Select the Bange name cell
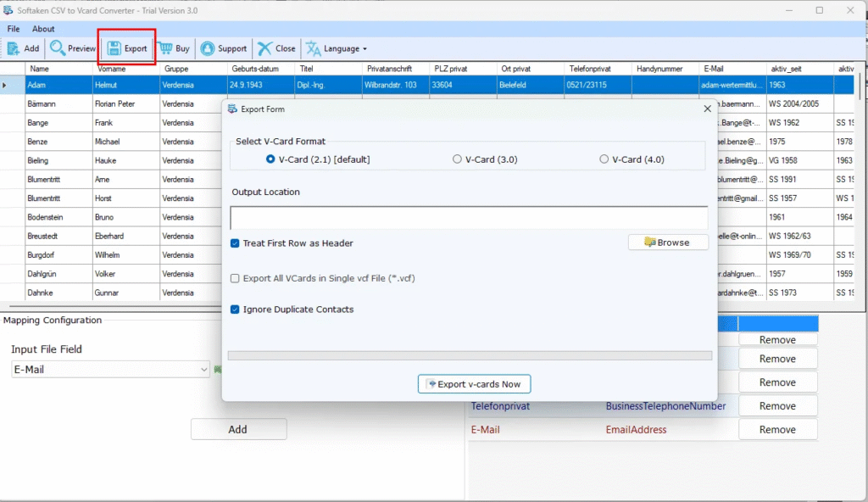Image resolution: width=868 pixels, height=502 pixels. click(58, 122)
